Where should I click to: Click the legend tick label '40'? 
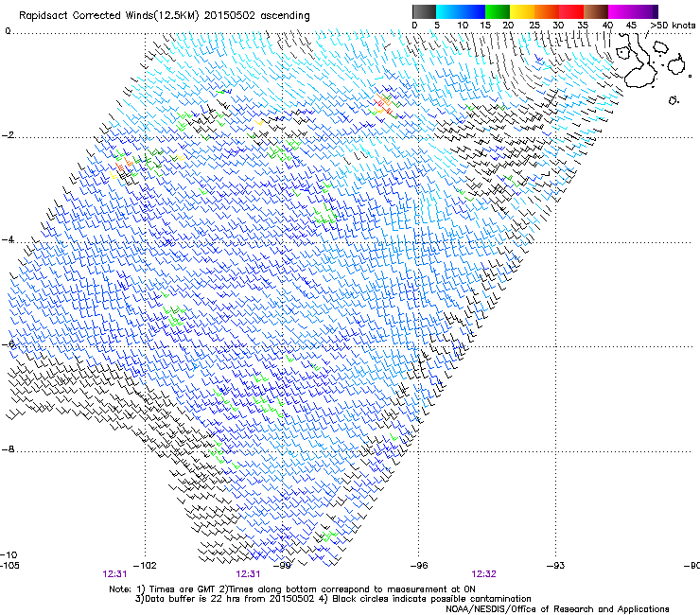[x=607, y=26]
